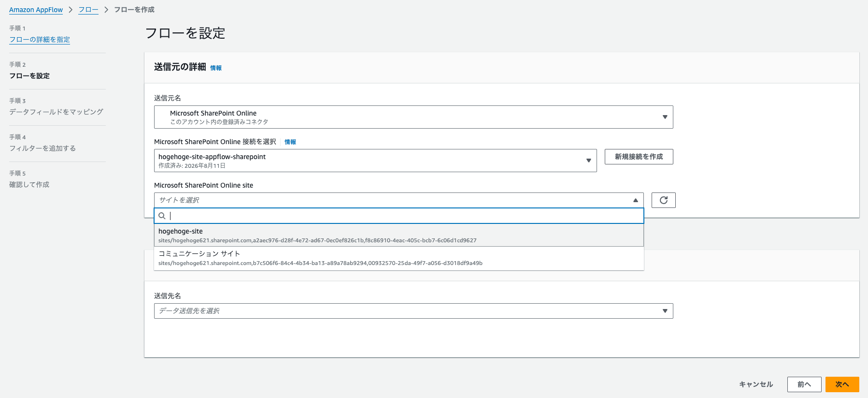Click the 送信先名 field label
Image resolution: width=868 pixels, height=398 pixels.
pyautogui.click(x=168, y=296)
